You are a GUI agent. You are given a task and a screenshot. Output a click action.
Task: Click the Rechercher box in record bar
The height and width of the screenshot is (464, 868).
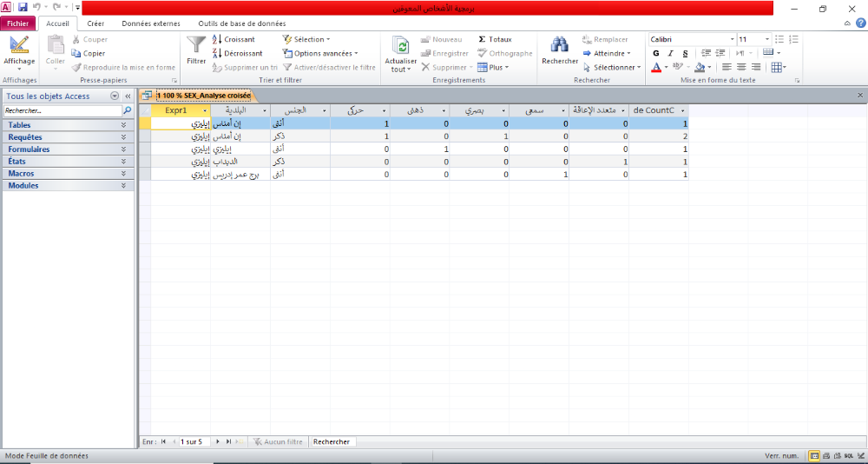click(x=332, y=441)
